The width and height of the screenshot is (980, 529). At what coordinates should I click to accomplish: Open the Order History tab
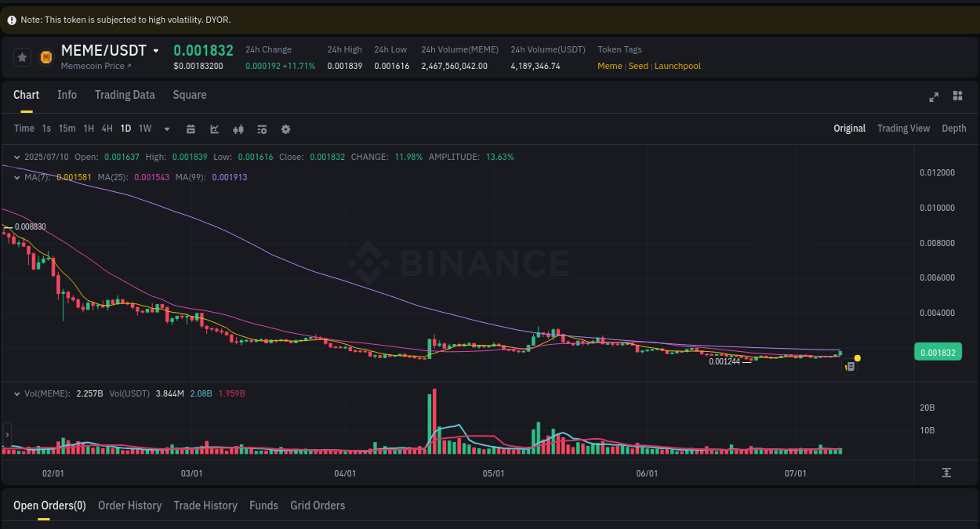click(129, 505)
